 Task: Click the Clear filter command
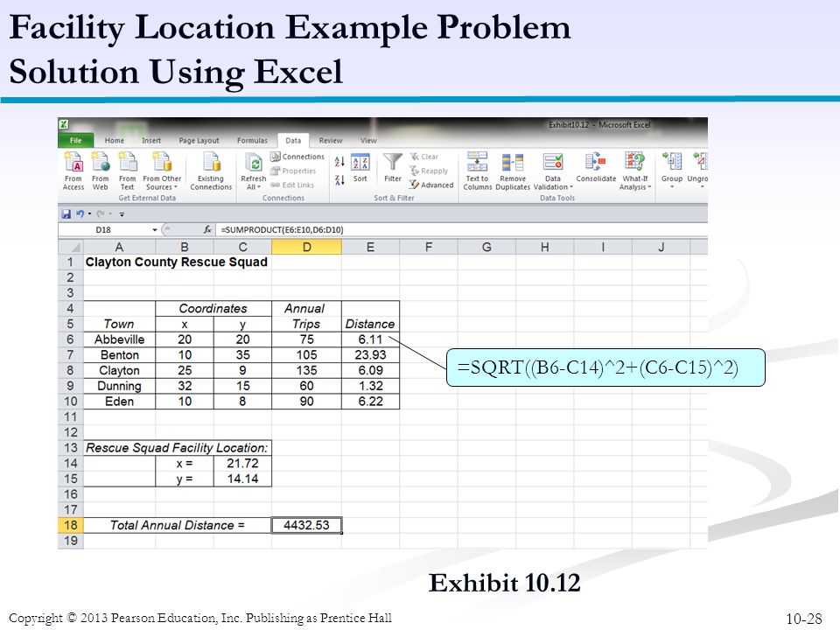click(424, 157)
